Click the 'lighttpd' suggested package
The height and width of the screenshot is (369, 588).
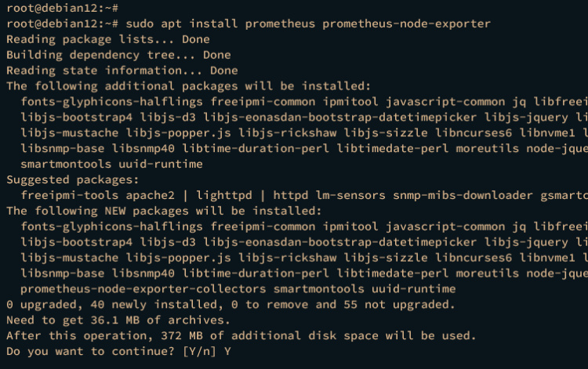[224, 195]
